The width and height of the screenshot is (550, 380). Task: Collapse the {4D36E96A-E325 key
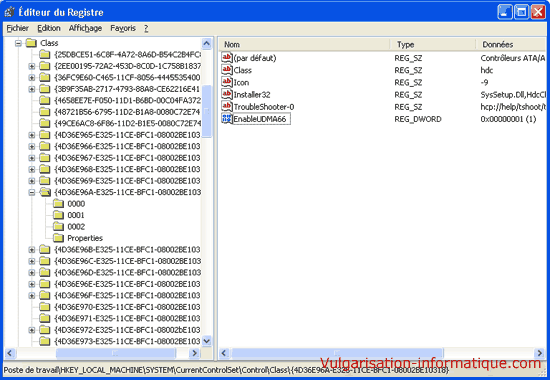(32, 192)
